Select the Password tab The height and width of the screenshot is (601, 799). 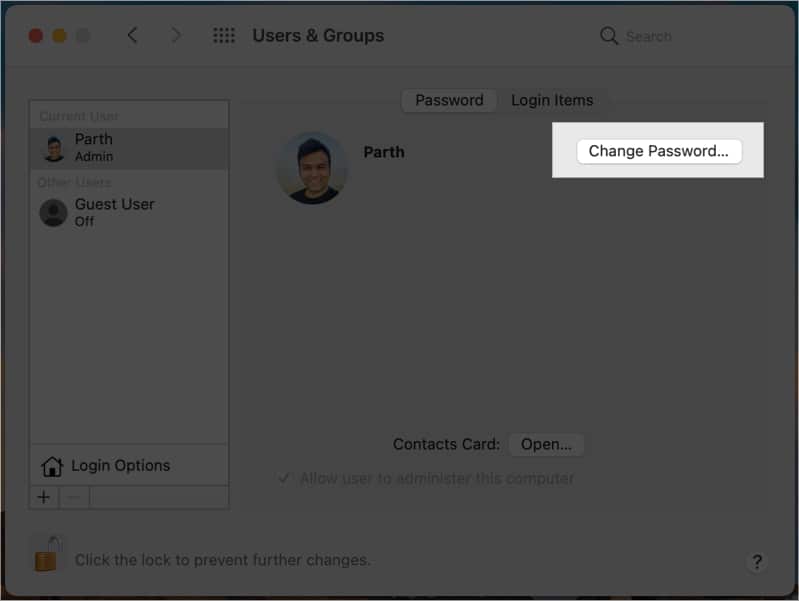coord(449,100)
